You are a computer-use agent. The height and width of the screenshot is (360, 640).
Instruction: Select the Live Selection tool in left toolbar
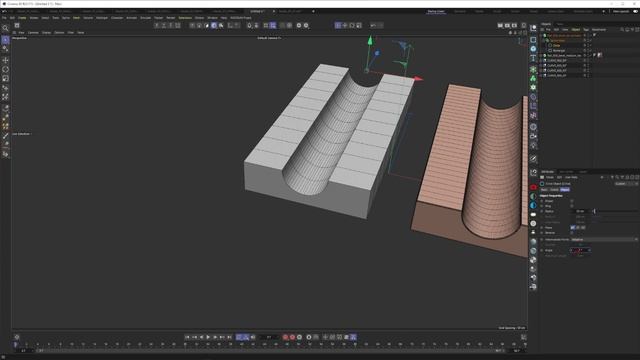(5, 40)
